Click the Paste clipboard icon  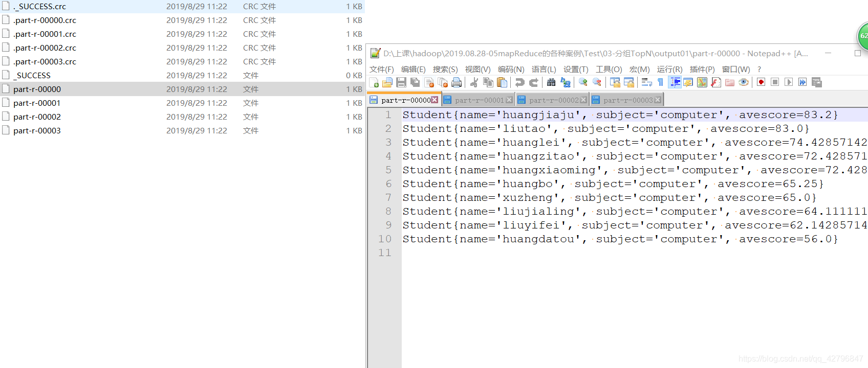(502, 82)
